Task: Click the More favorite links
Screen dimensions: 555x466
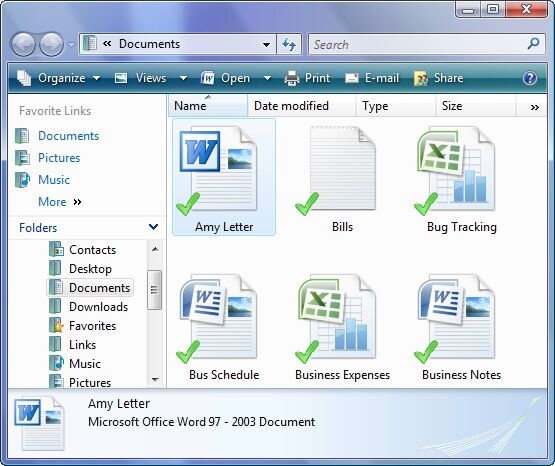Action: tap(52, 202)
